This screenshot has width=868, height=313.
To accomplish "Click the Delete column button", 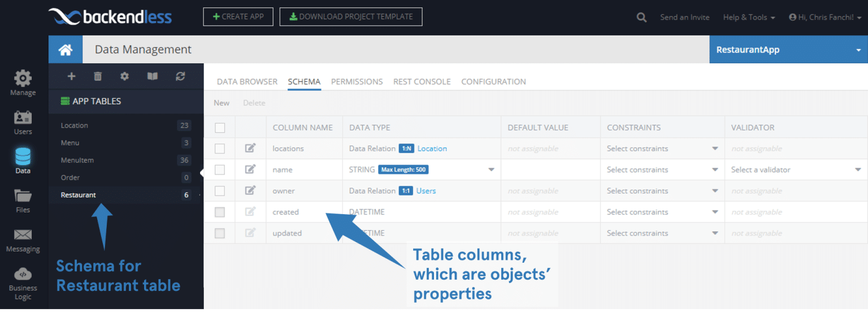I will [x=254, y=103].
